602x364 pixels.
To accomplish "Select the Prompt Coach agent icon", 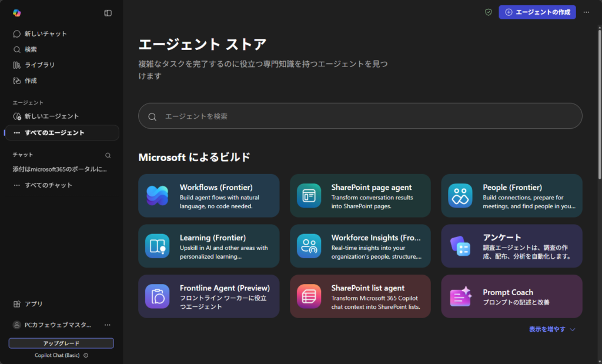I will point(461,297).
